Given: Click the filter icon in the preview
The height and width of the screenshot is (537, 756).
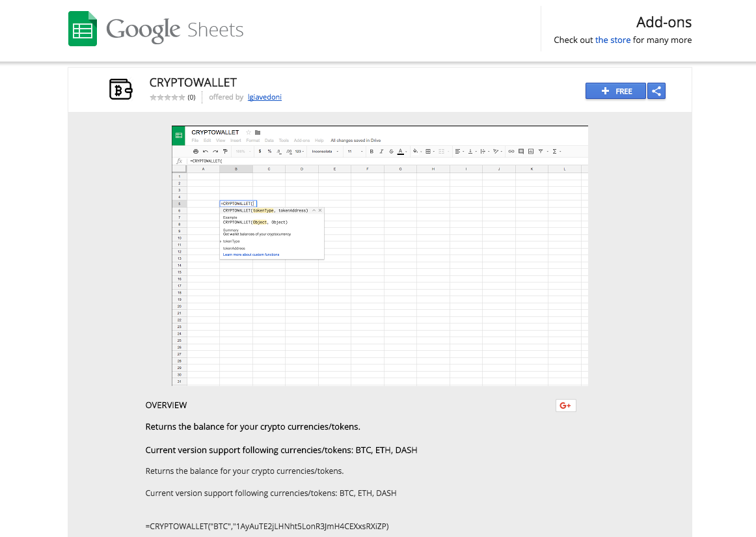Looking at the screenshot, I should pyautogui.click(x=541, y=152).
